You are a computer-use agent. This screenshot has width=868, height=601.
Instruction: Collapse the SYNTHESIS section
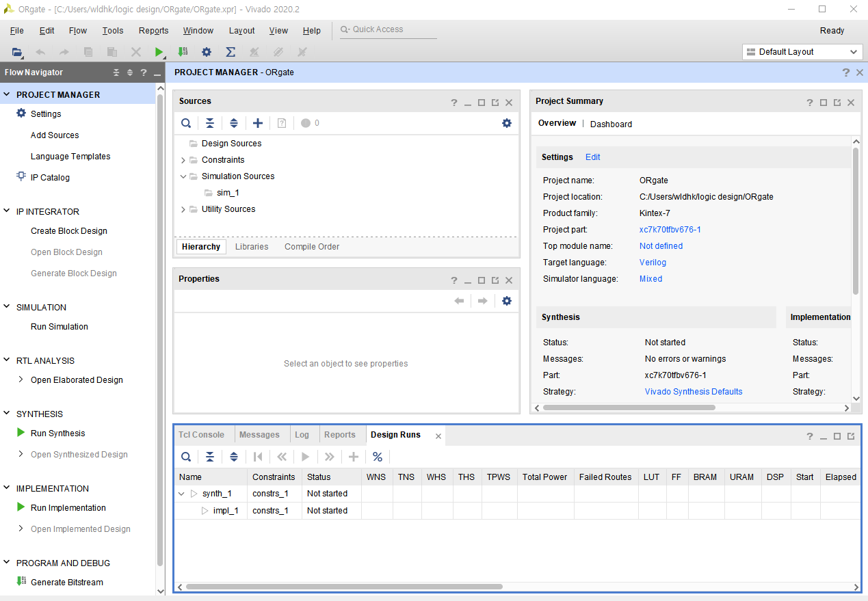point(8,414)
